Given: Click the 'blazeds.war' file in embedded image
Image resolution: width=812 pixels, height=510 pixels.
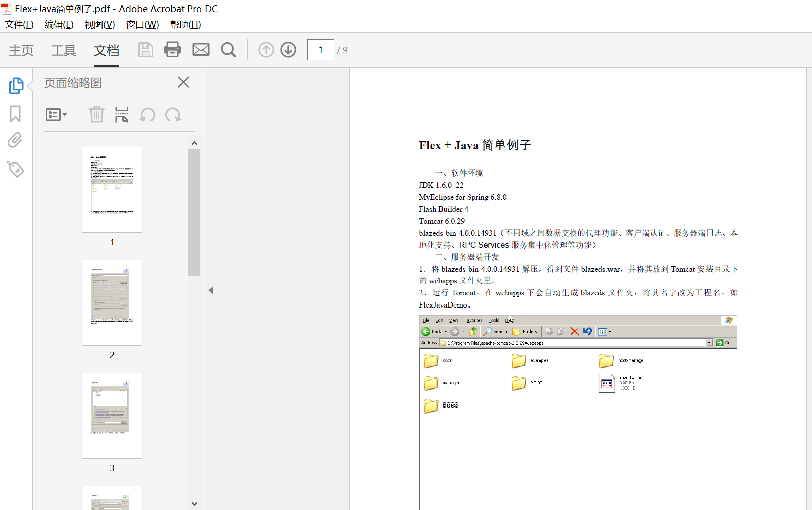Looking at the screenshot, I should (x=621, y=383).
